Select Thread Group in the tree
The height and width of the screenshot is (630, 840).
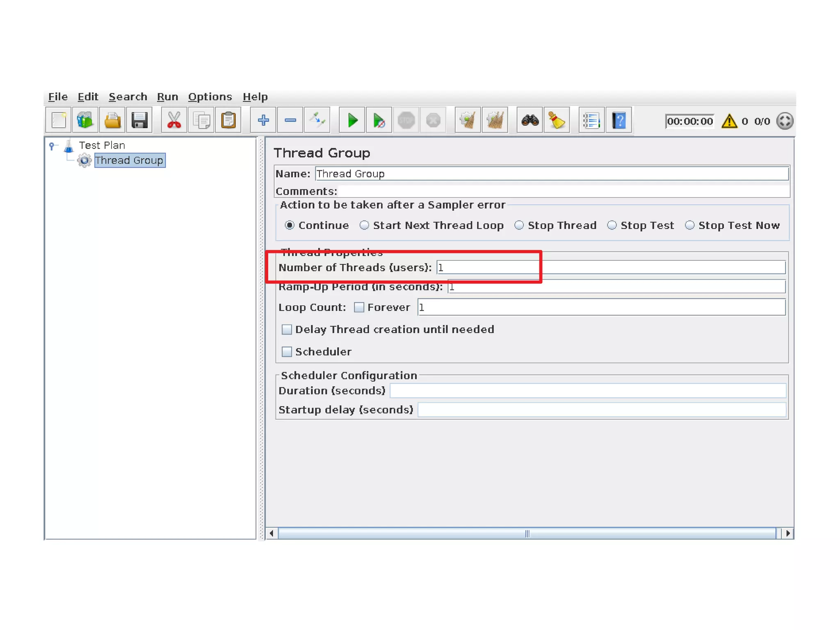click(129, 160)
